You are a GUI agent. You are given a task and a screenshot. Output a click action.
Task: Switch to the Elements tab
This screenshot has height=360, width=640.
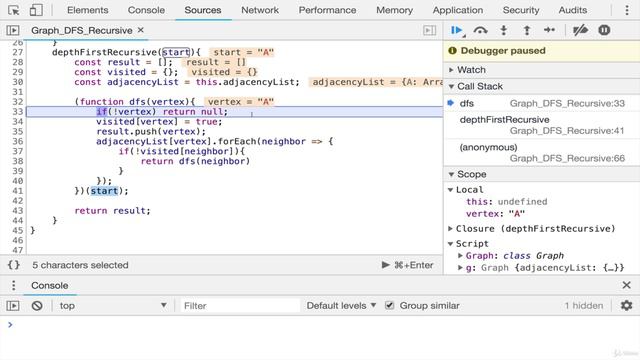tap(88, 10)
